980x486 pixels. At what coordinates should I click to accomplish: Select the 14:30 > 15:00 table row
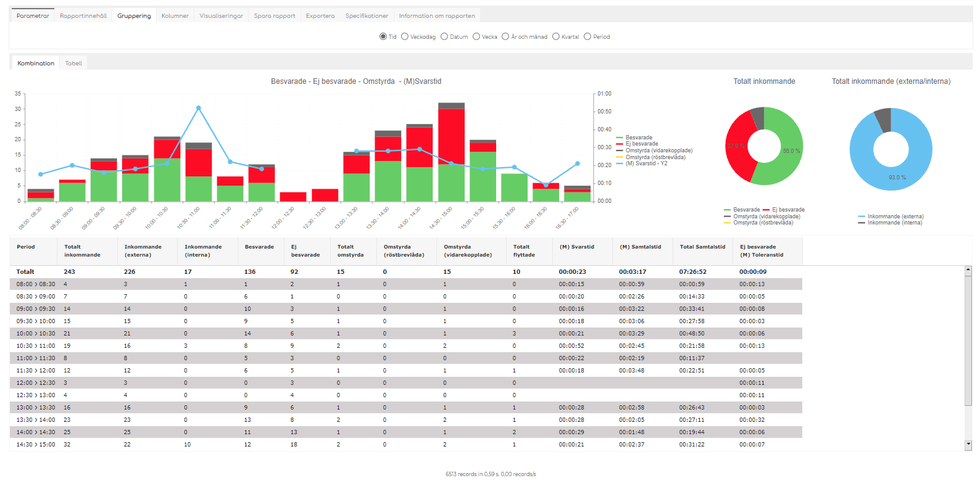(406, 445)
